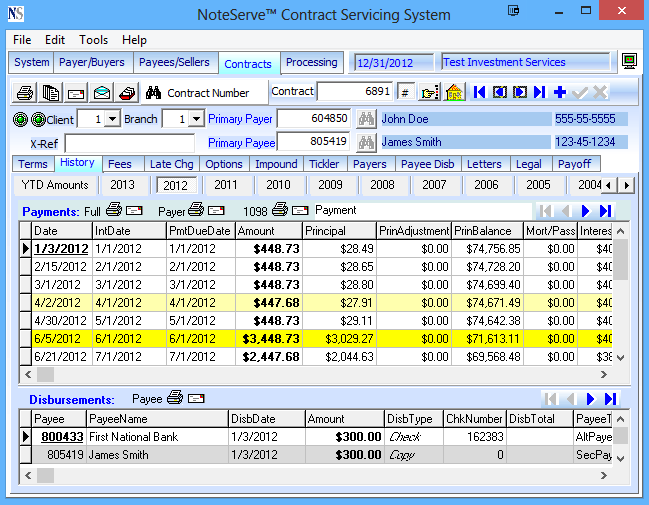Click the house icon beside the contract number
The image size is (649, 505).
455,92
